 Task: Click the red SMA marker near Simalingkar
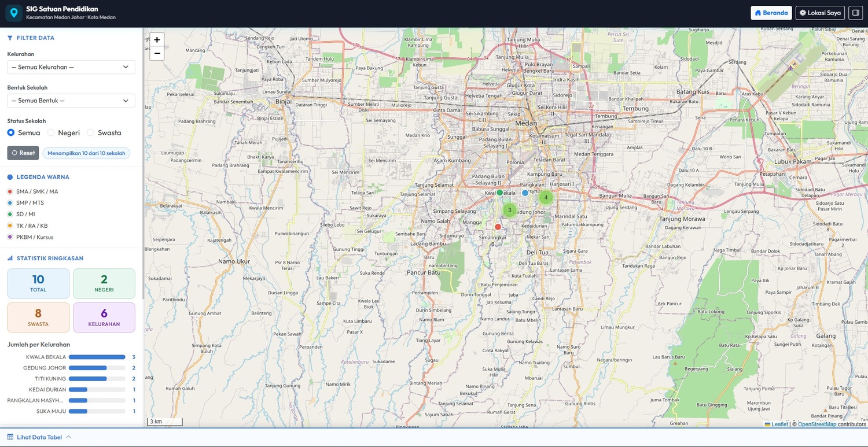tap(498, 227)
